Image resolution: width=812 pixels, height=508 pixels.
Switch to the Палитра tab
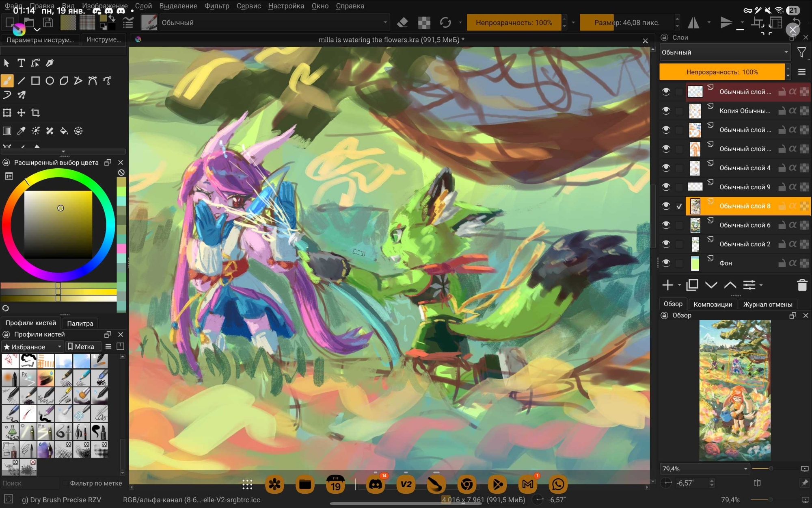80,323
